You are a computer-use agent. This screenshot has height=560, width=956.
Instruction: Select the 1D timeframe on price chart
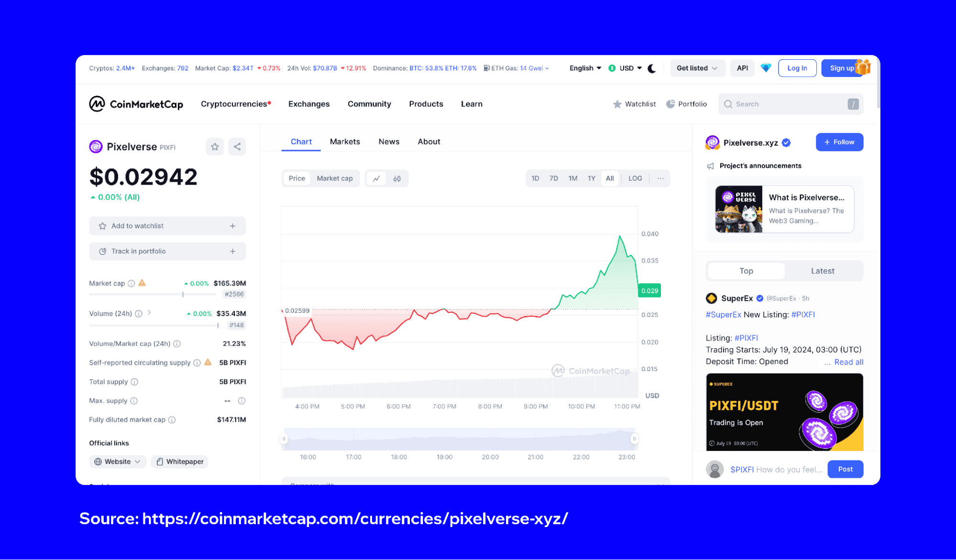click(x=535, y=179)
